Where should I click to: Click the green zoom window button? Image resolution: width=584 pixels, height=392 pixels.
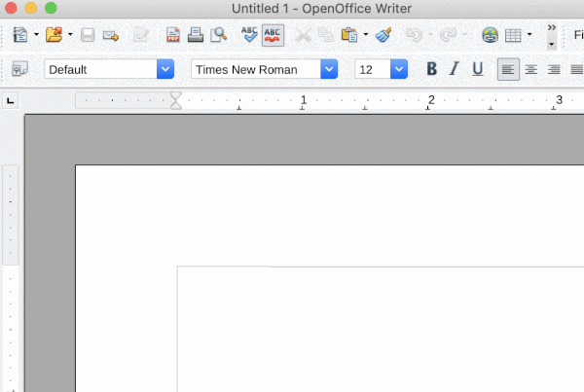(x=51, y=8)
